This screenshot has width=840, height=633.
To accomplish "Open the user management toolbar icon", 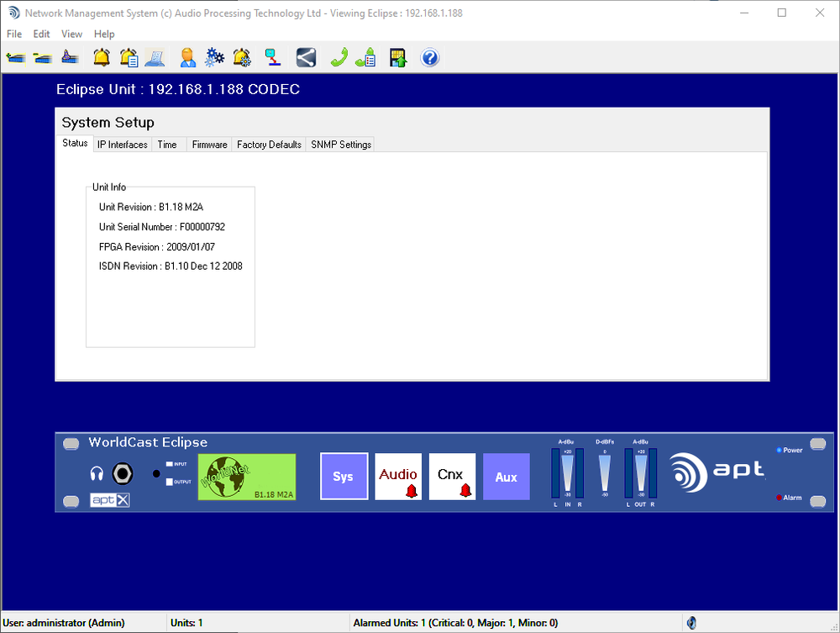I will pos(186,57).
